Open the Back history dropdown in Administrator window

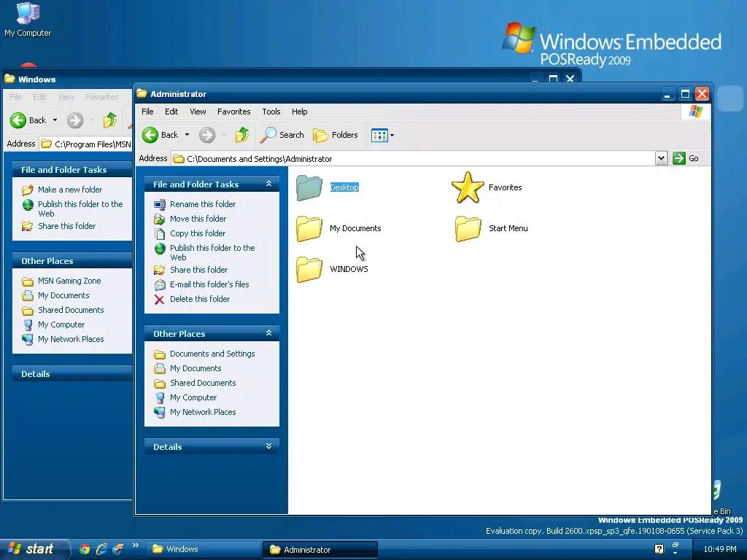(187, 135)
